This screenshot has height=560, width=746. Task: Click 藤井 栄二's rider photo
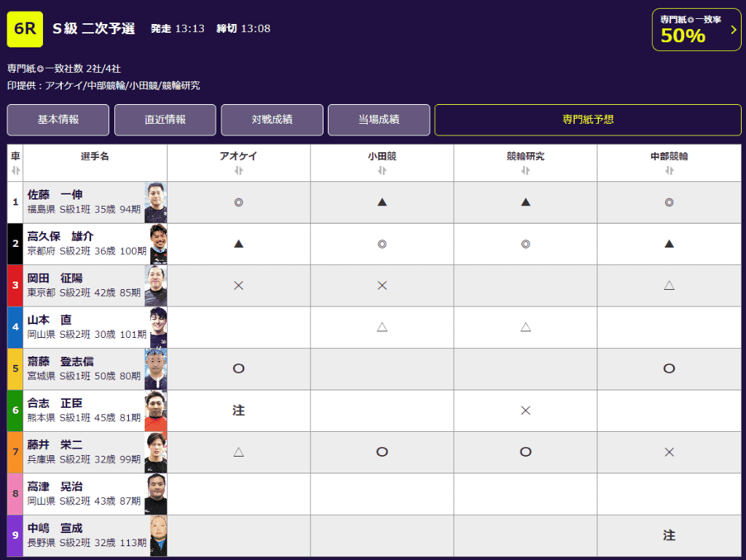click(156, 452)
